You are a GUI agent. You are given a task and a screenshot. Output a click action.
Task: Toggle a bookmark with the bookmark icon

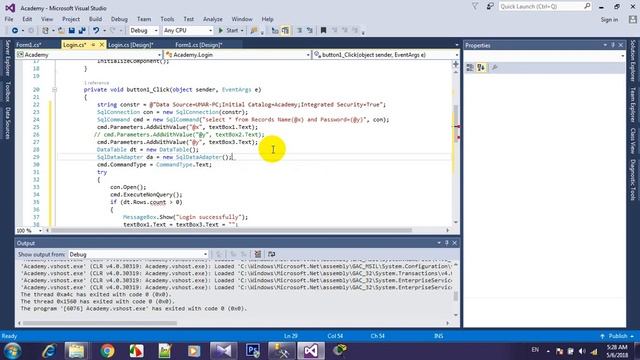pos(324,31)
